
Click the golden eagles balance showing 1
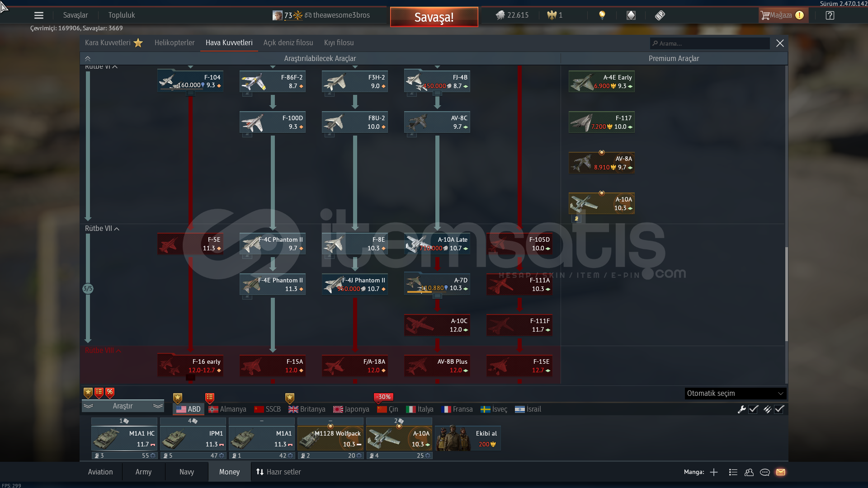click(x=555, y=15)
